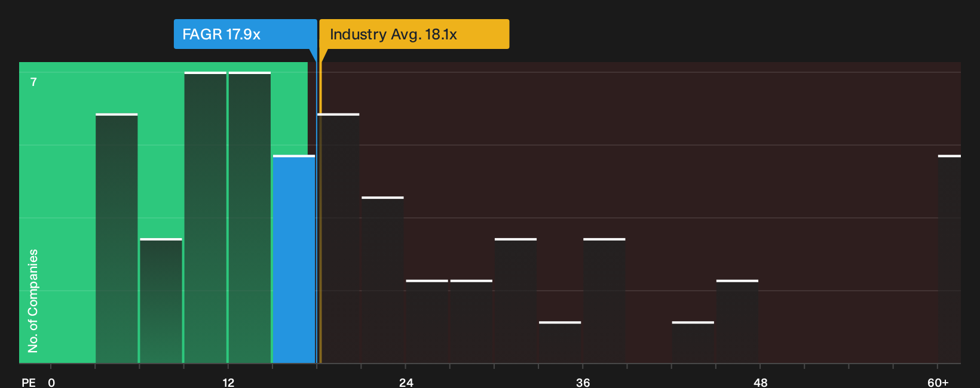Select the dark bar just above industry average
Image resolution: width=980 pixels, height=388 pixels.
point(338,238)
